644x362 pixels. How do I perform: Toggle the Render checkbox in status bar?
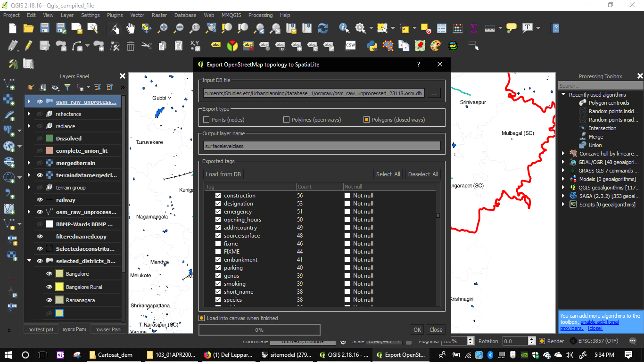[542, 341]
